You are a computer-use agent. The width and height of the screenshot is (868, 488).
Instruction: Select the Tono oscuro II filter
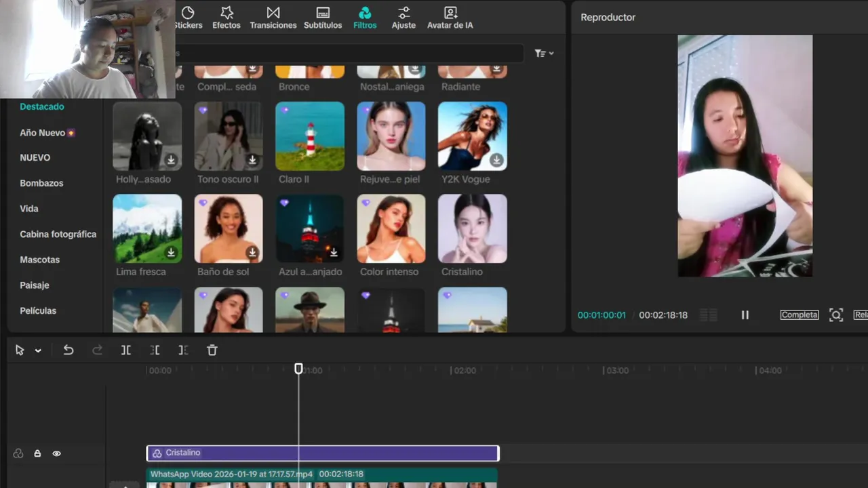[229, 136]
